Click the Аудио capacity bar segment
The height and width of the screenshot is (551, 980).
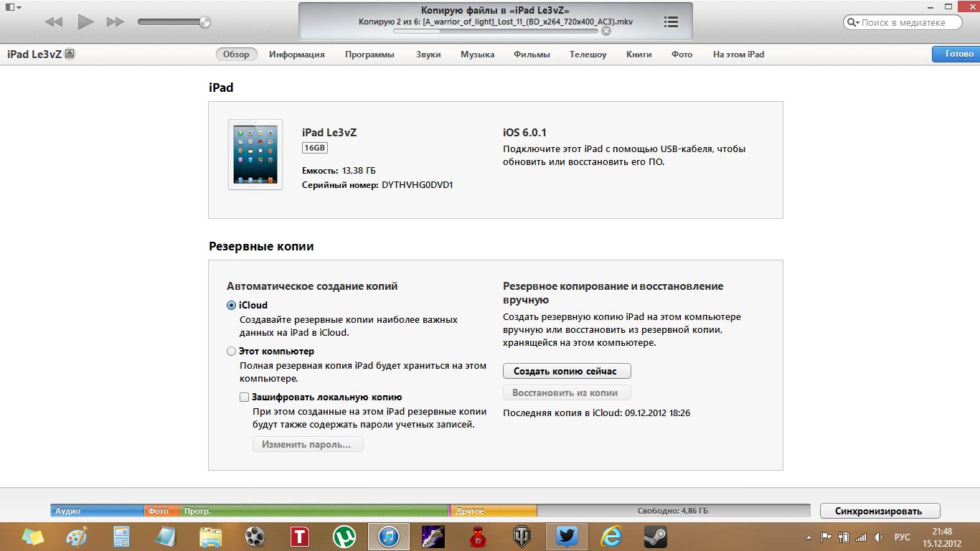pos(98,511)
